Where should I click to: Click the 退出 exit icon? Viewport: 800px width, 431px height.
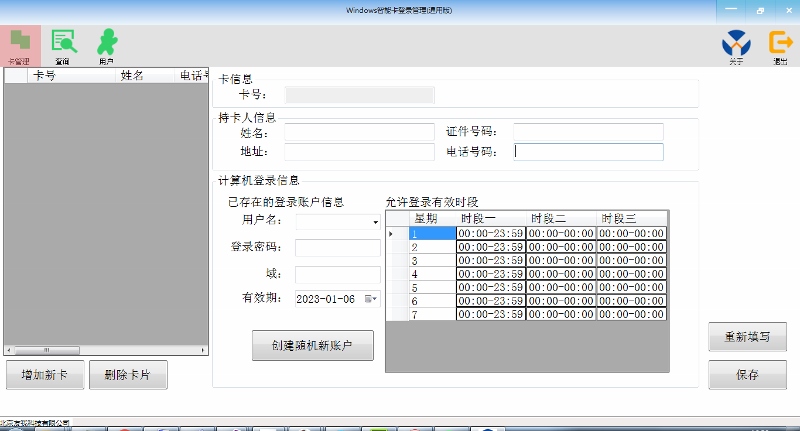coord(779,45)
